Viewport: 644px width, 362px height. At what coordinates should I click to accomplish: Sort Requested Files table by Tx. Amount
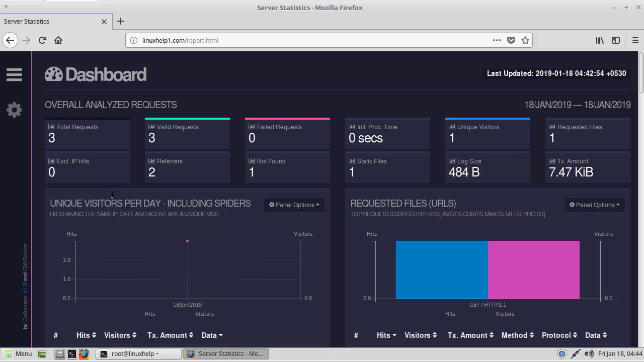point(471,335)
